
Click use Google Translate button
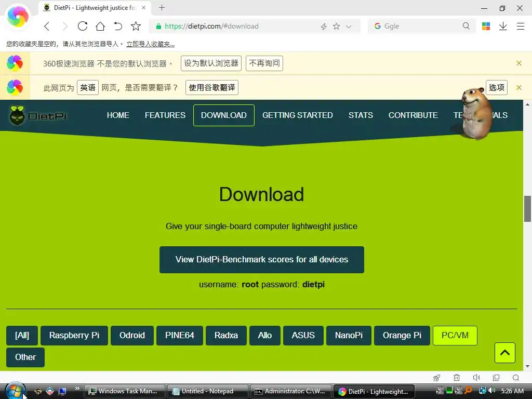(x=212, y=87)
